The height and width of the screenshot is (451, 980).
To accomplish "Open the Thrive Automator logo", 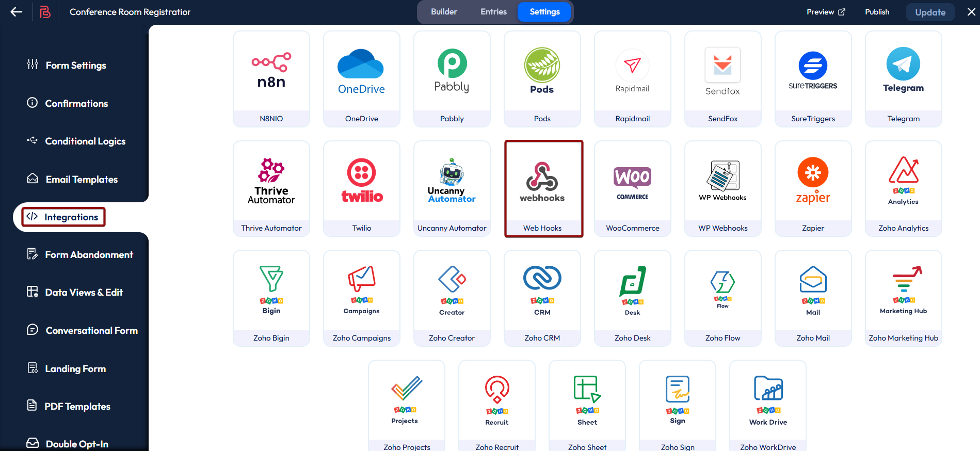I will click(x=271, y=181).
